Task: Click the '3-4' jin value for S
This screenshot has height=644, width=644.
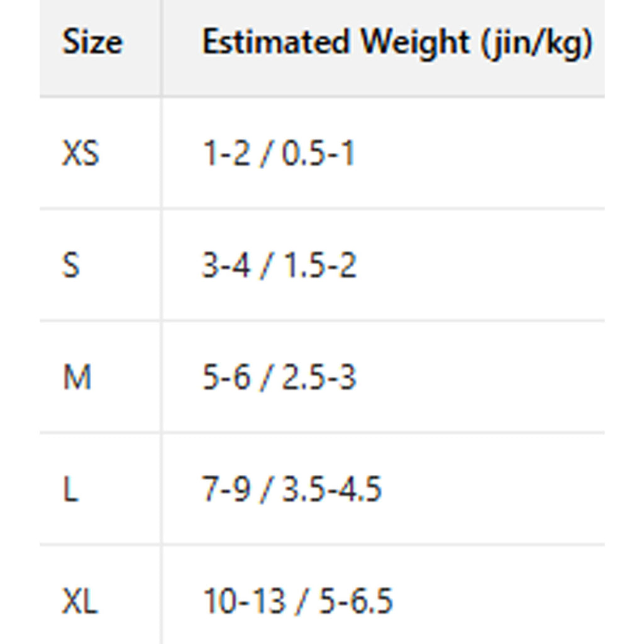Action: coord(226,265)
